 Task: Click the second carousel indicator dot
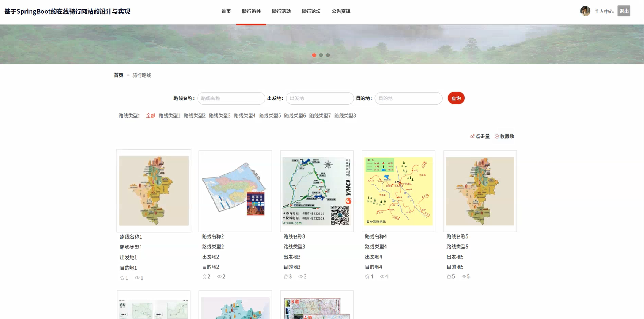(x=321, y=55)
